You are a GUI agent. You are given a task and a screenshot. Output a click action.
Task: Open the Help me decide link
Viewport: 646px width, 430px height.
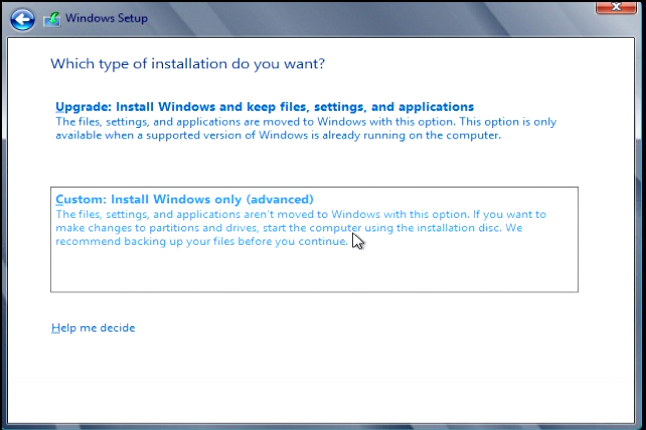[x=93, y=328]
